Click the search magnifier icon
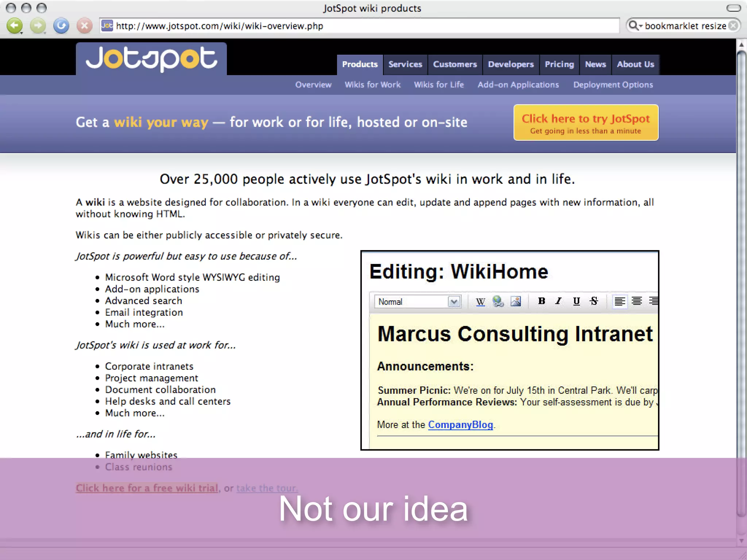 633,26
